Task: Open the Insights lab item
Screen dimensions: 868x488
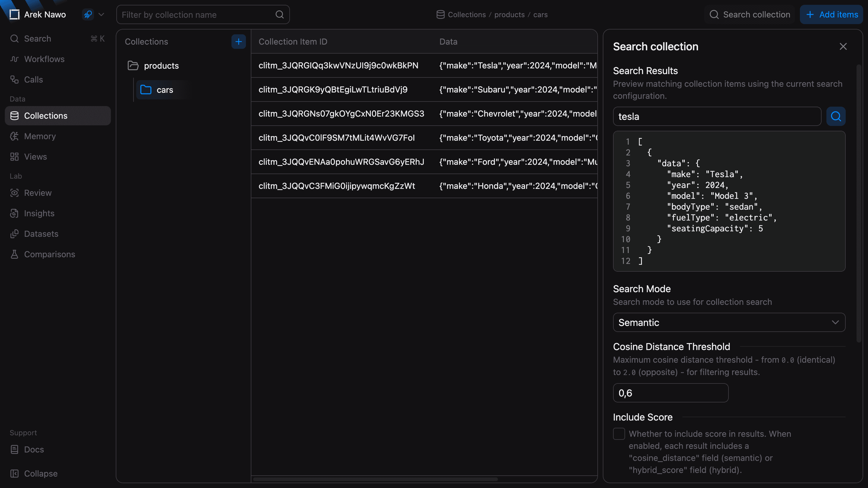Action: (58, 213)
